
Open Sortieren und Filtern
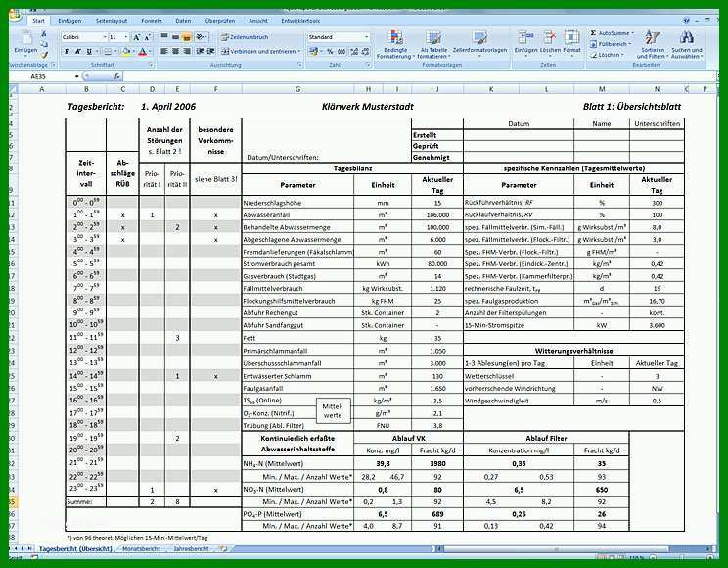pos(653,45)
